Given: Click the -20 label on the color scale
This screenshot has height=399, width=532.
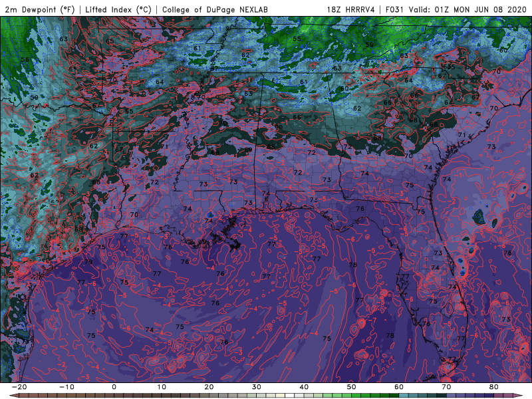Looking at the screenshot, I should (x=19, y=387).
